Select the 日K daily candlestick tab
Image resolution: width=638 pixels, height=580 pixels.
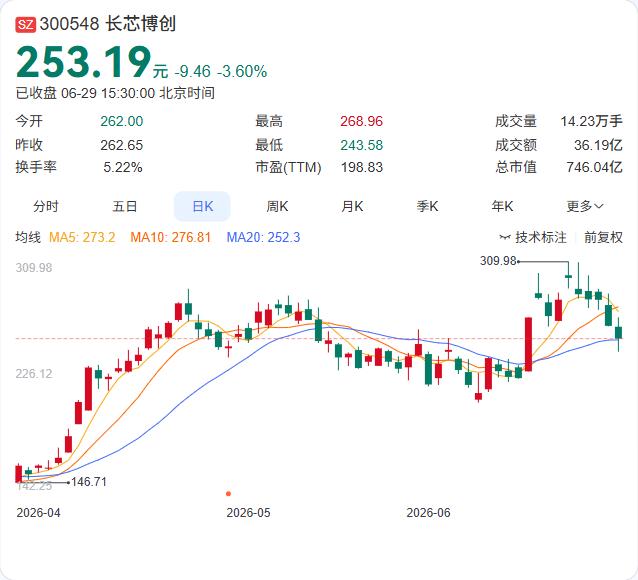[202, 206]
